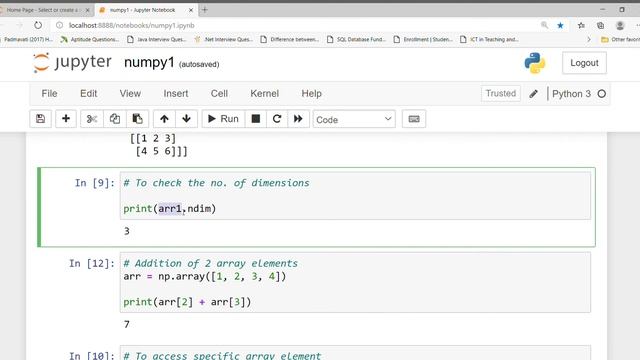Viewport: 640px width, 360px height.
Task: Click the Jupyter logo
Action: coord(72,62)
